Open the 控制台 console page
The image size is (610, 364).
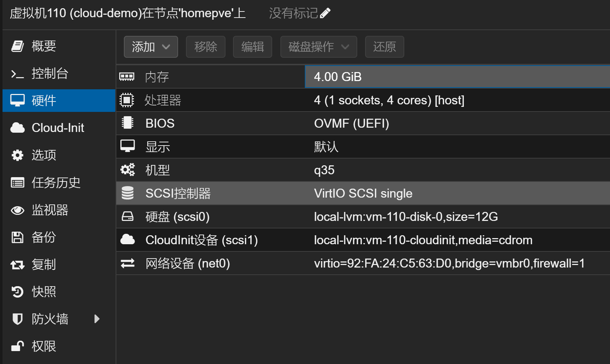pos(50,74)
